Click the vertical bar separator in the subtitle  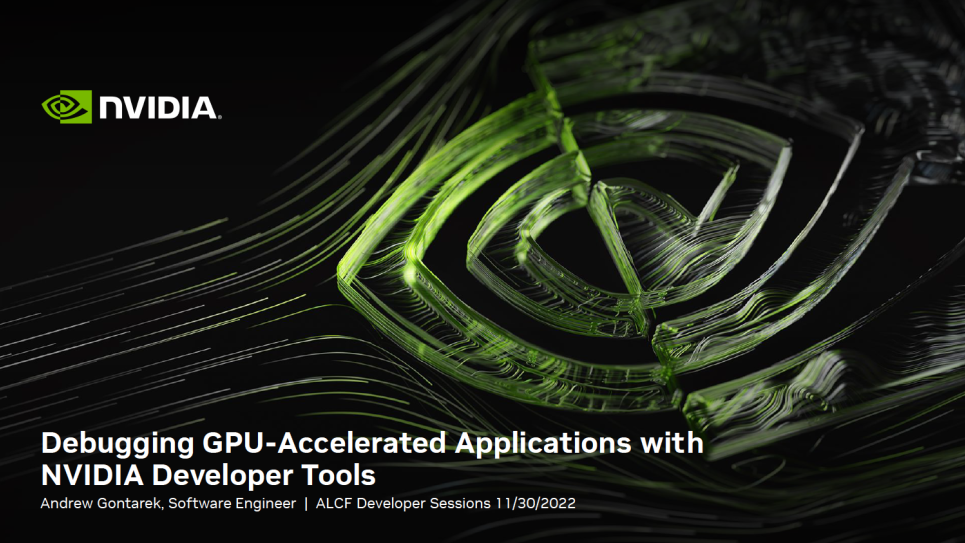pos(306,503)
